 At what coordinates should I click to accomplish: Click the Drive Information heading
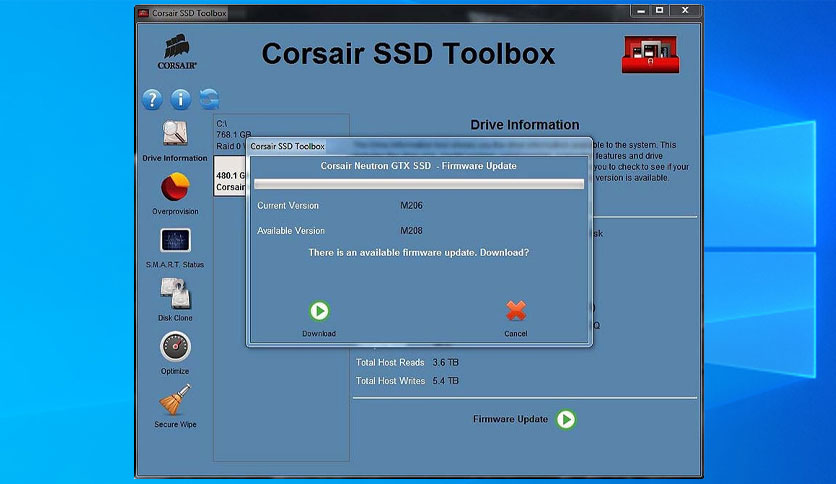[x=525, y=125]
